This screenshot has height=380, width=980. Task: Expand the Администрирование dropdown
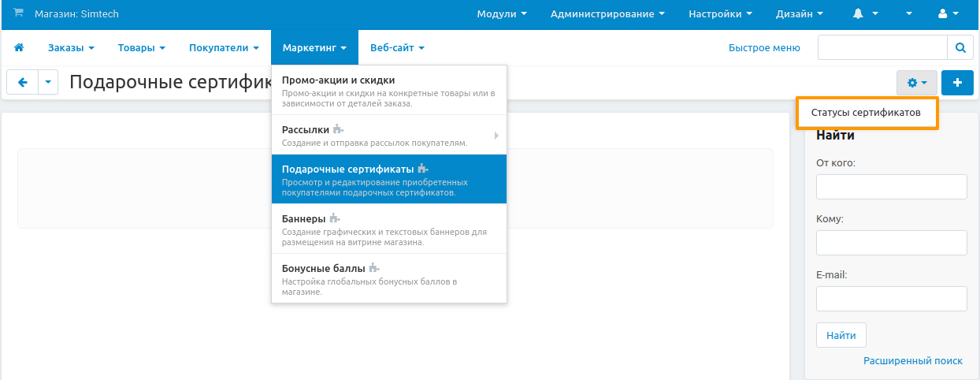coord(607,14)
